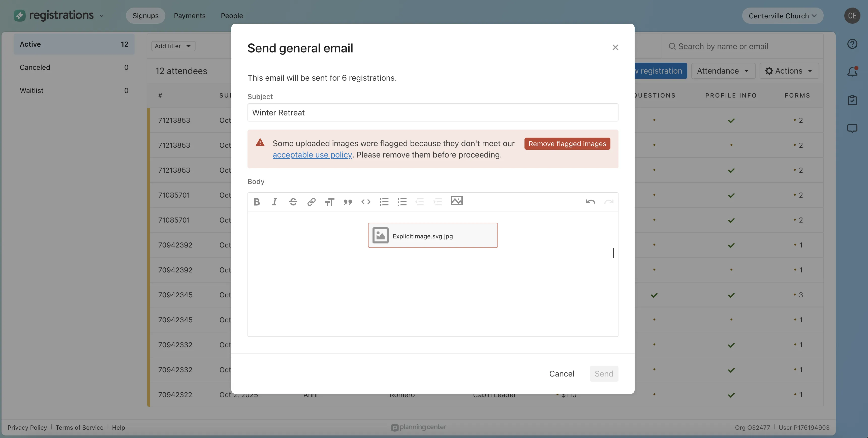
Task: Open the text size tool
Action: 330,201
